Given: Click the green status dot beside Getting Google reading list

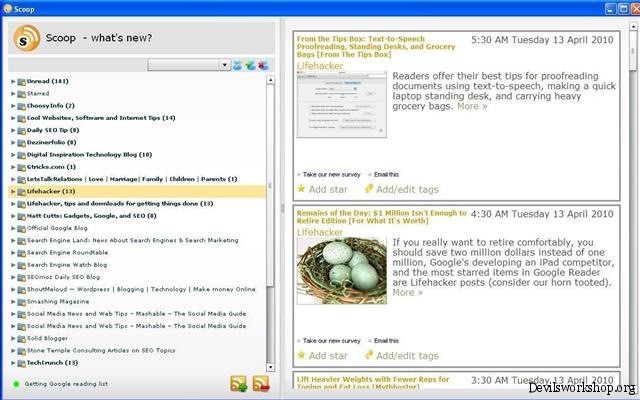Looking at the screenshot, I should (x=16, y=384).
